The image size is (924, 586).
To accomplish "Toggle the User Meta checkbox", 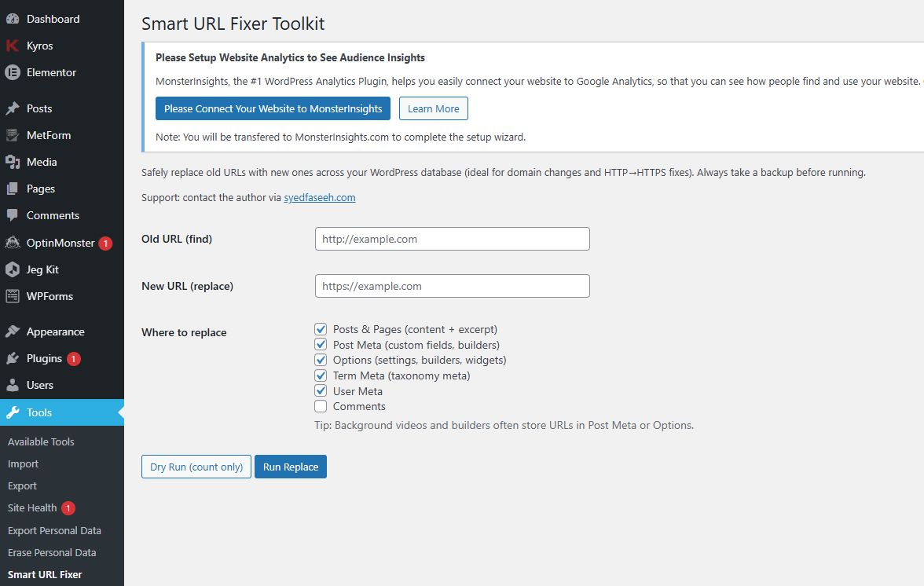I will (321, 390).
